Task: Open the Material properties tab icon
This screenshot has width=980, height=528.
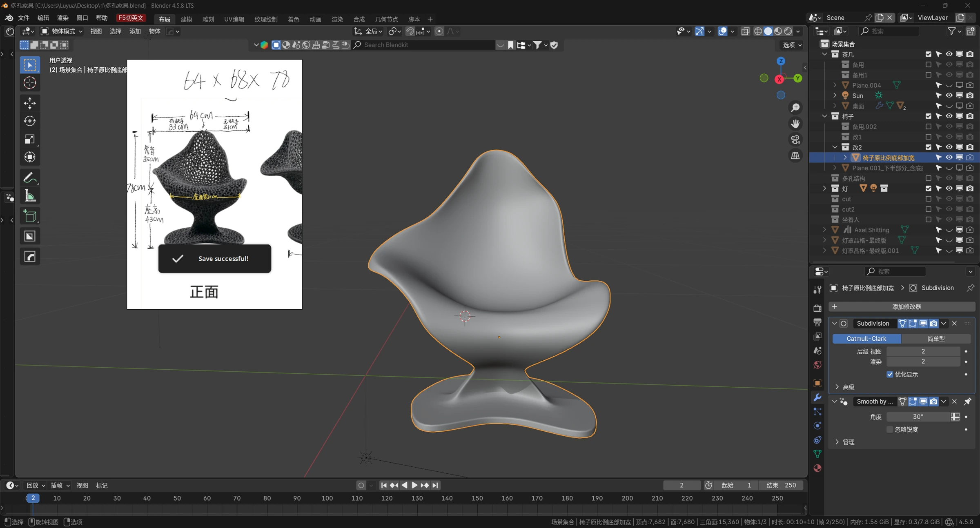Action: (817, 468)
